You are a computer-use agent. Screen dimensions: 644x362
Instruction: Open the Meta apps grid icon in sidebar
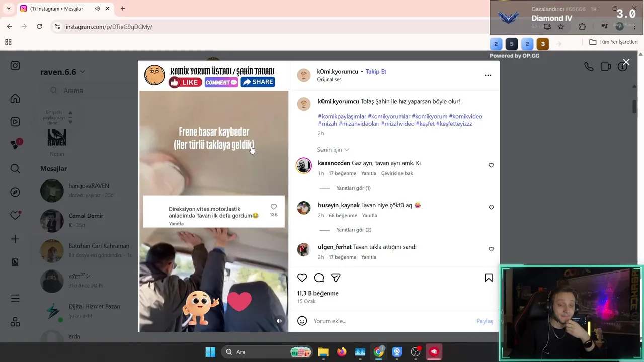coord(15,322)
